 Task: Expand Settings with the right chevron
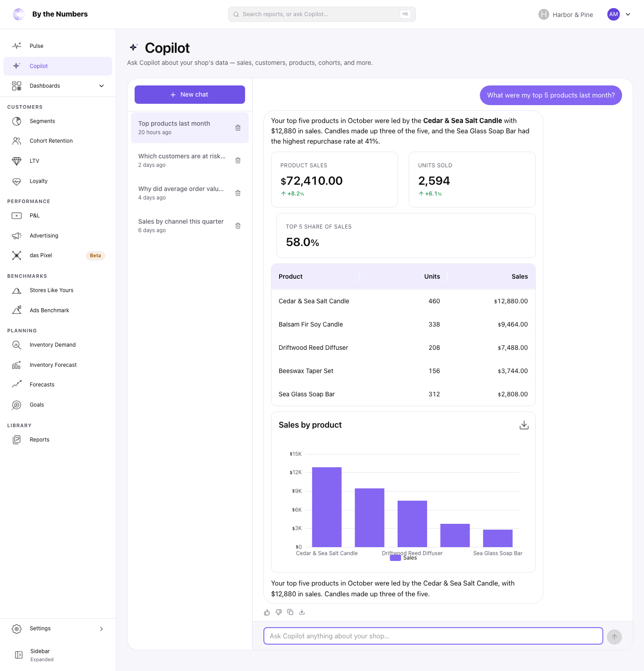102,629
